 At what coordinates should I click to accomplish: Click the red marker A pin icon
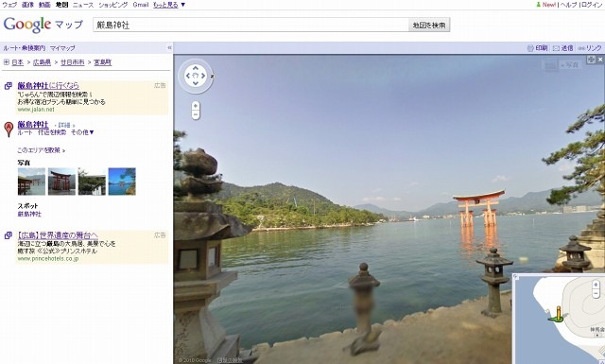tap(9, 129)
